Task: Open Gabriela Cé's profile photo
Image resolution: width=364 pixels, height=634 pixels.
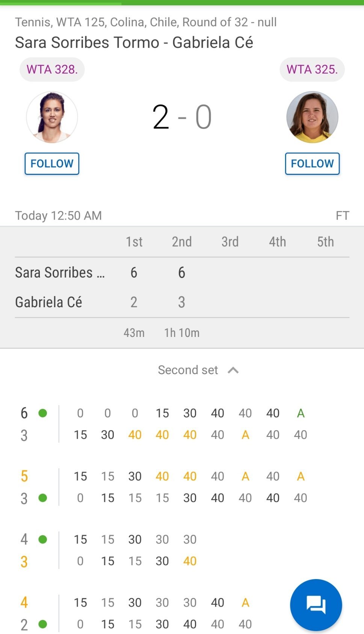Action: 312,117
